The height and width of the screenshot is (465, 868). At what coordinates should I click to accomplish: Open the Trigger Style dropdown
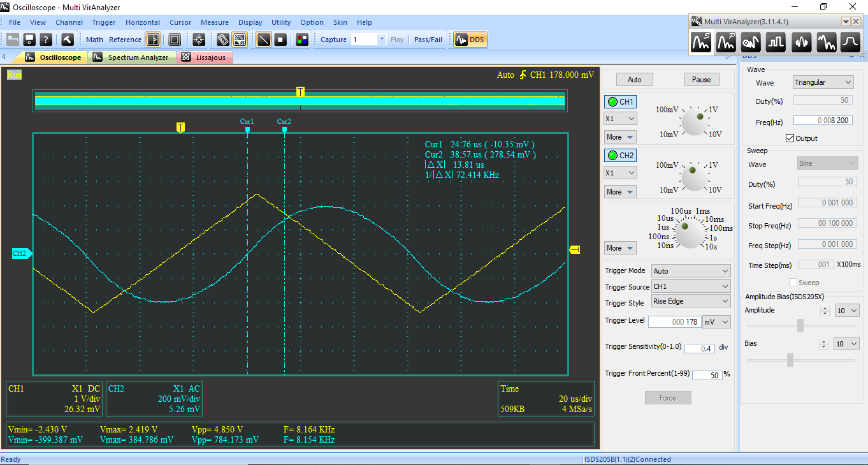pyautogui.click(x=691, y=301)
